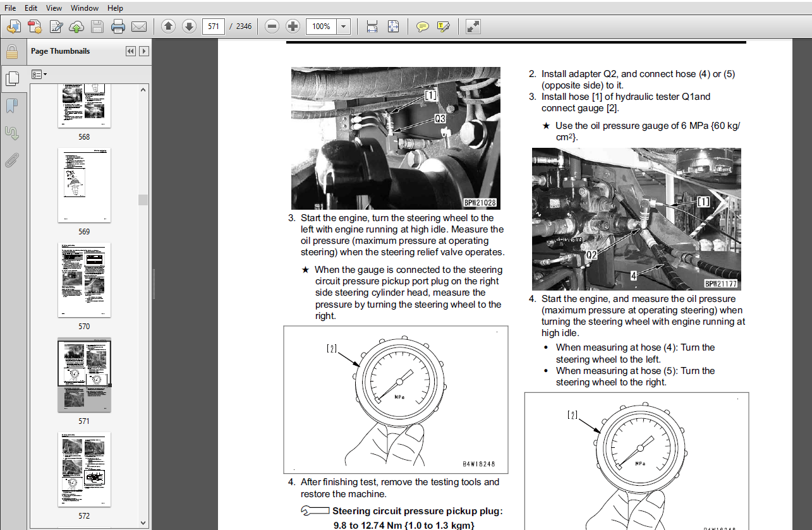Open the File menu

click(x=11, y=8)
